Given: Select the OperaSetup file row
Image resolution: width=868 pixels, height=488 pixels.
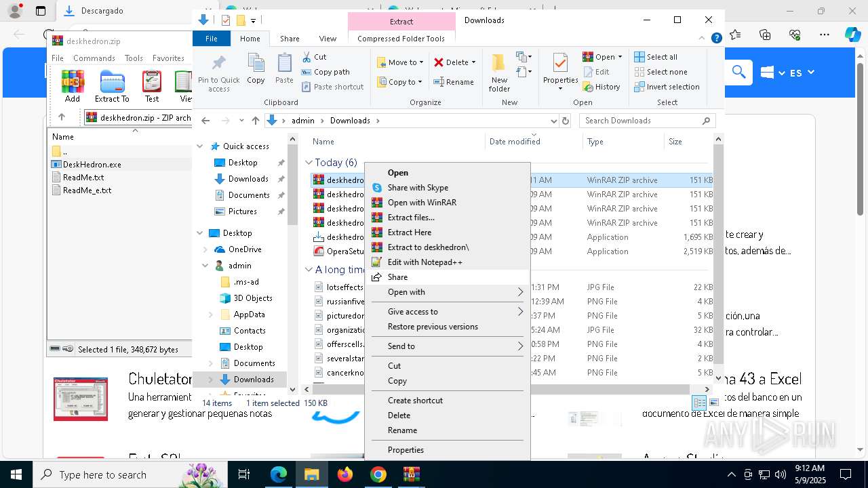Looking at the screenshot, I should point(512,251).
